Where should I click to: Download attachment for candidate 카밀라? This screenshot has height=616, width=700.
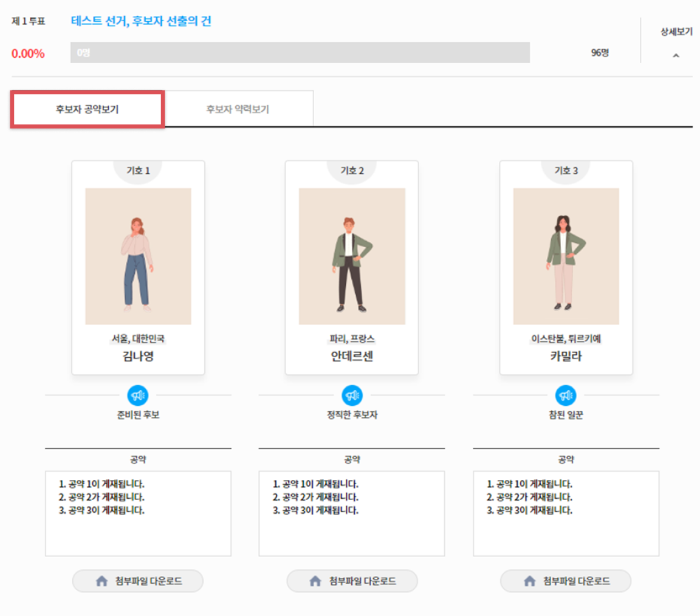tap(566, 581)
